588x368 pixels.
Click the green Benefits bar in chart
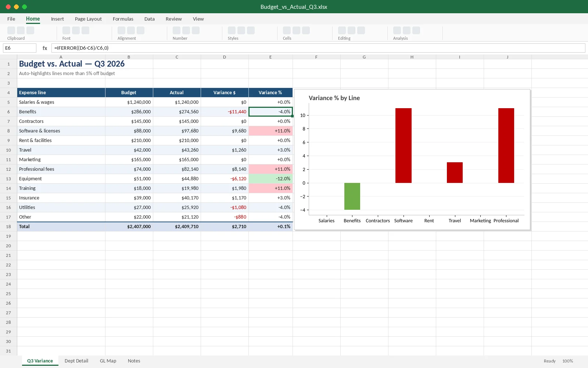click(352, 196)
